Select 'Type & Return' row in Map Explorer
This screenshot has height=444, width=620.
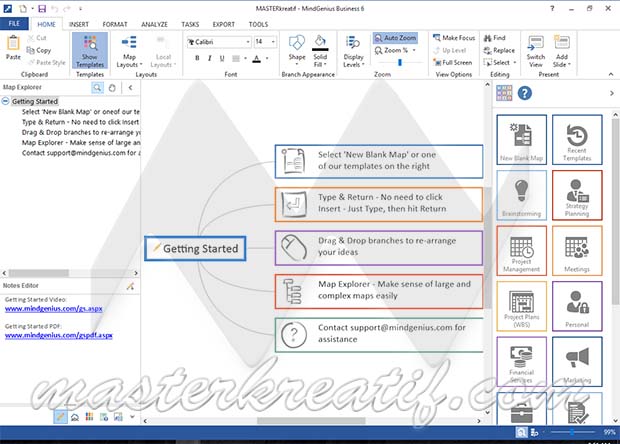80,122
